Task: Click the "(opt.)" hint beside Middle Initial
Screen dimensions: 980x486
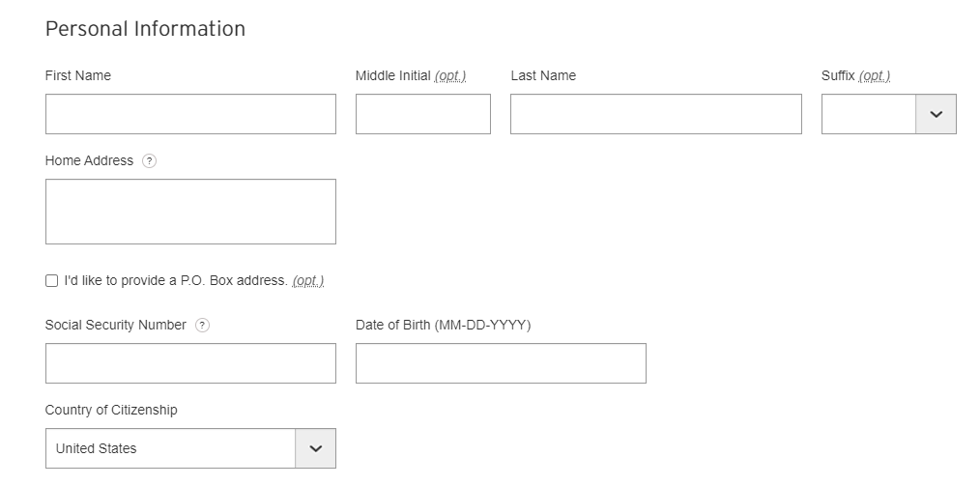Action: [450, 76]
